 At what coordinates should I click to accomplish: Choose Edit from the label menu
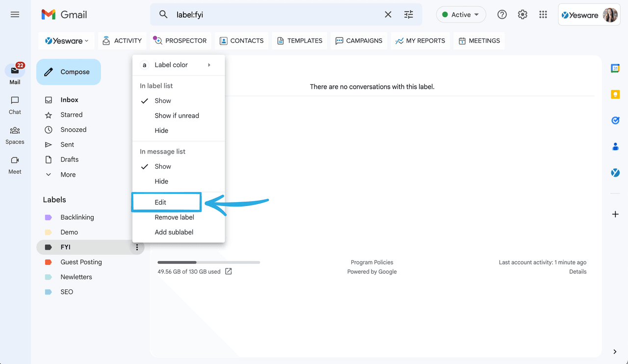tap(160, 202)
